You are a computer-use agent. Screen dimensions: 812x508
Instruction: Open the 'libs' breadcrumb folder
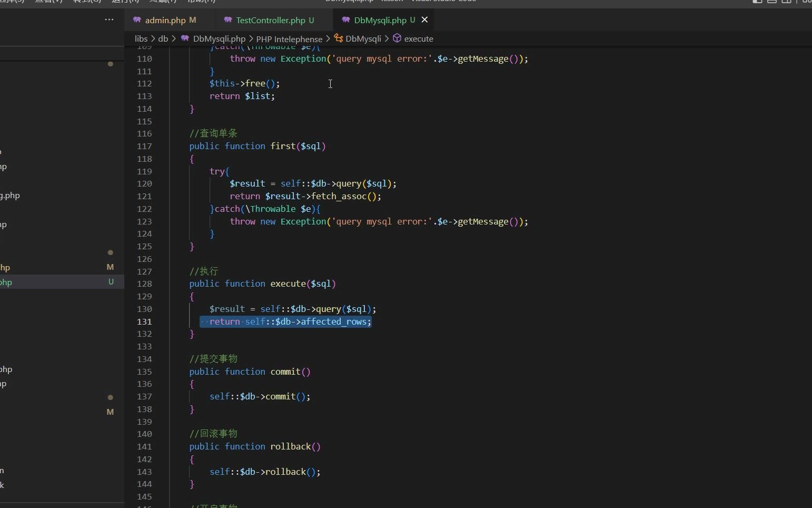[141, 38]
